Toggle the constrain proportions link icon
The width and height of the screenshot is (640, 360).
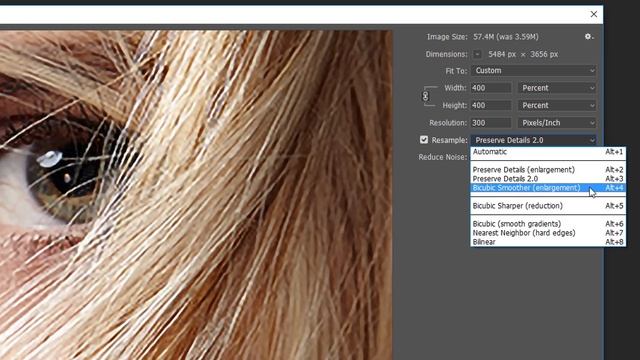click(x=425, y=96)
